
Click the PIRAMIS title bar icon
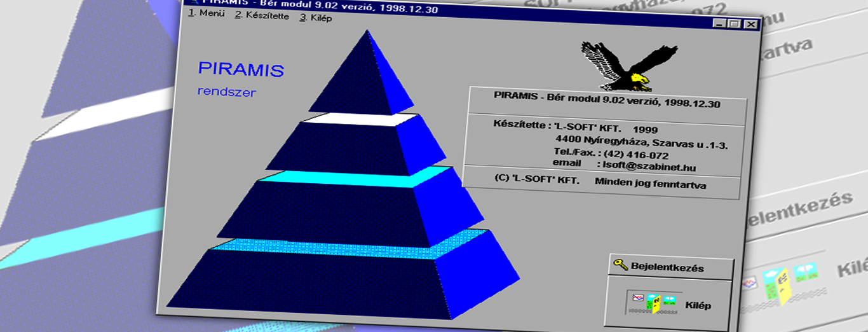pyautogui.click(x=195, y=2)
